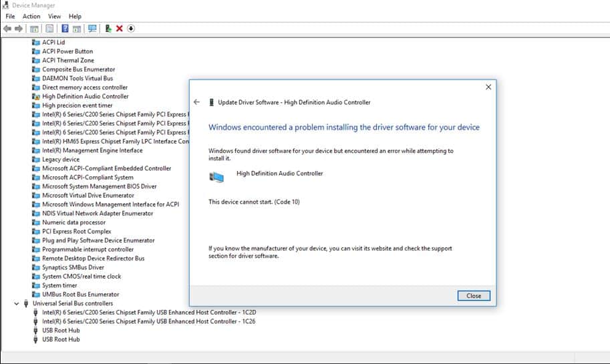610x364 pixels.
Task: Select Numeric data processor
Action: (x=74, y=222)
